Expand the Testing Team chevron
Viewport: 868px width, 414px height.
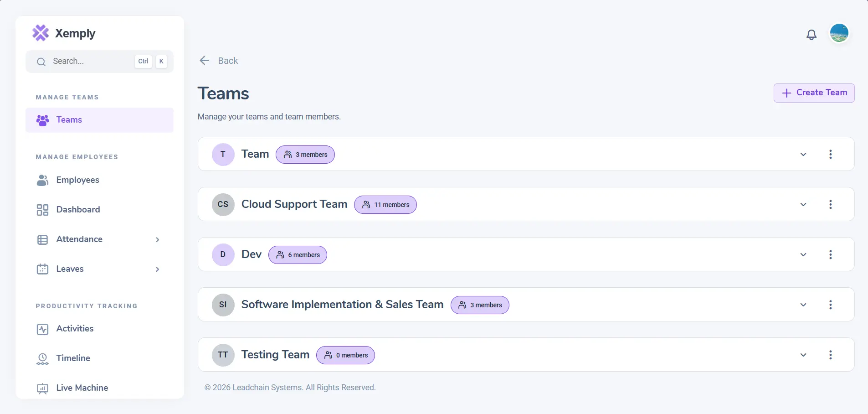(x=803, y=355)
